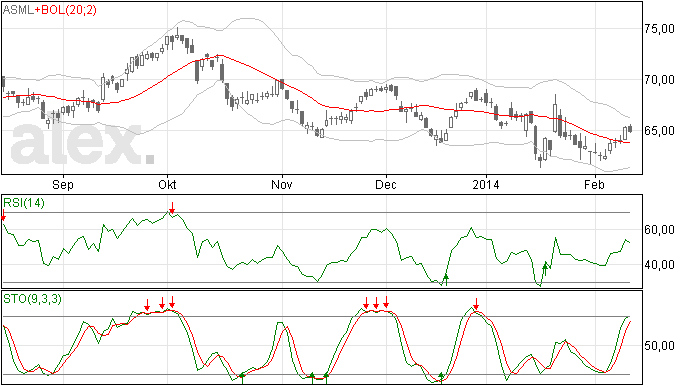
Task: Click the 50,00 stochastic axis value
Action: pos(660,346)
